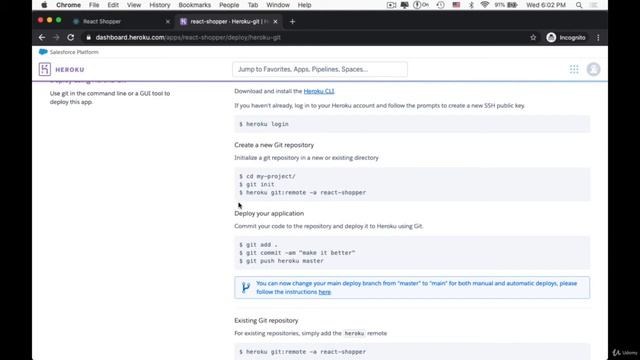Open the People menu
This screenshot has width=640, height=360.
[x=229, y=5]
